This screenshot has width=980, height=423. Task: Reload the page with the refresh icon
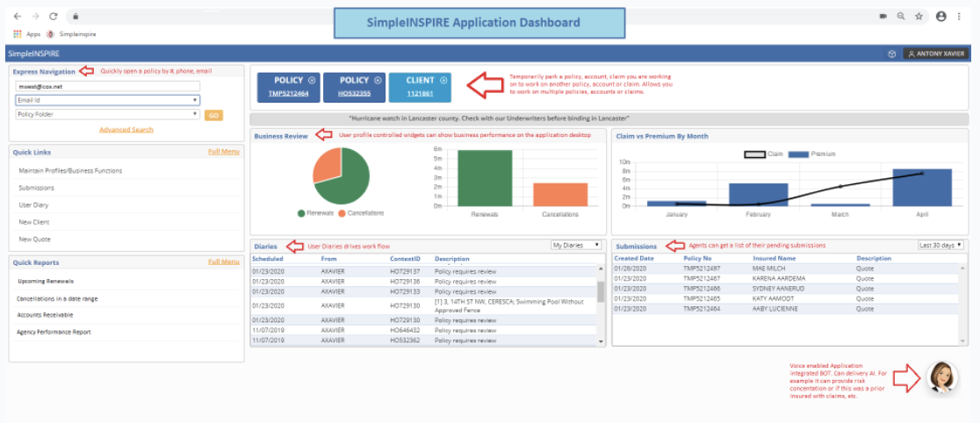(53, 17)
